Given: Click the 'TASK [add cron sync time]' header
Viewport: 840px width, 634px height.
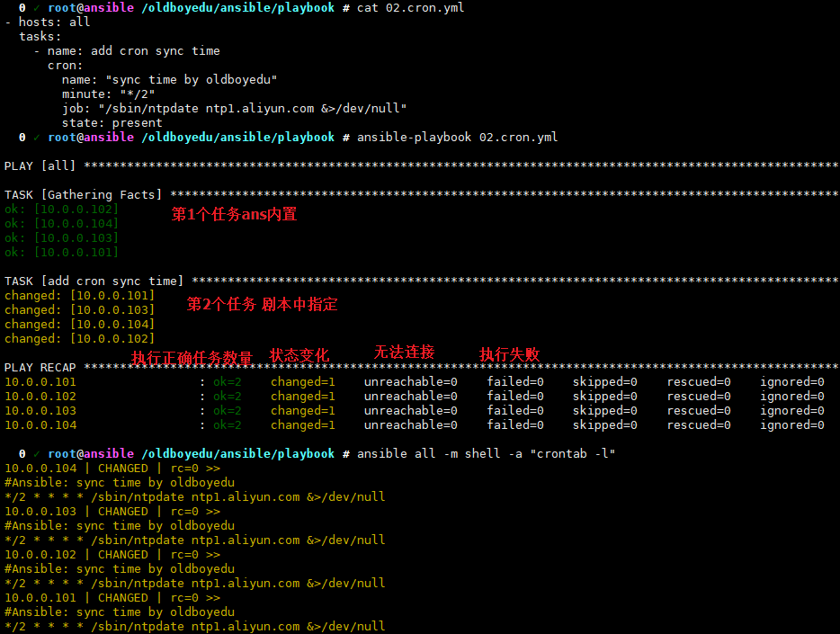Looking at the screenshot, I should [x=94, y=281].
